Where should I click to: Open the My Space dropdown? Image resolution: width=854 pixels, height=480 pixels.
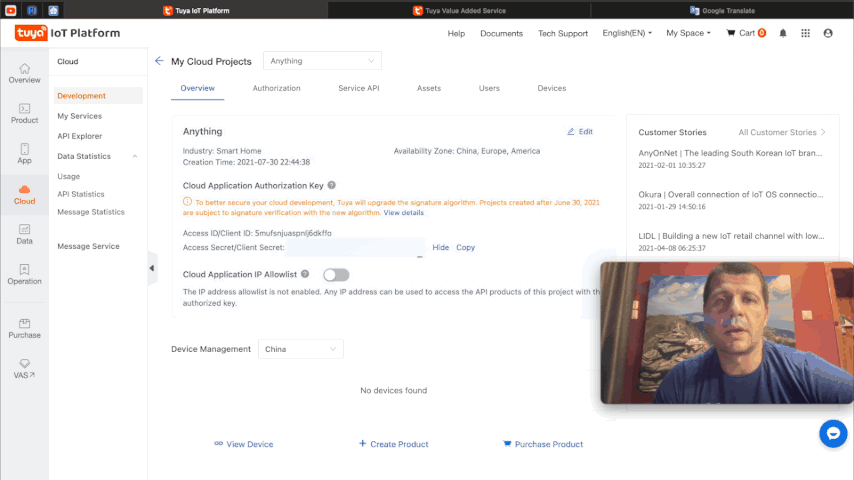(688, 33)
